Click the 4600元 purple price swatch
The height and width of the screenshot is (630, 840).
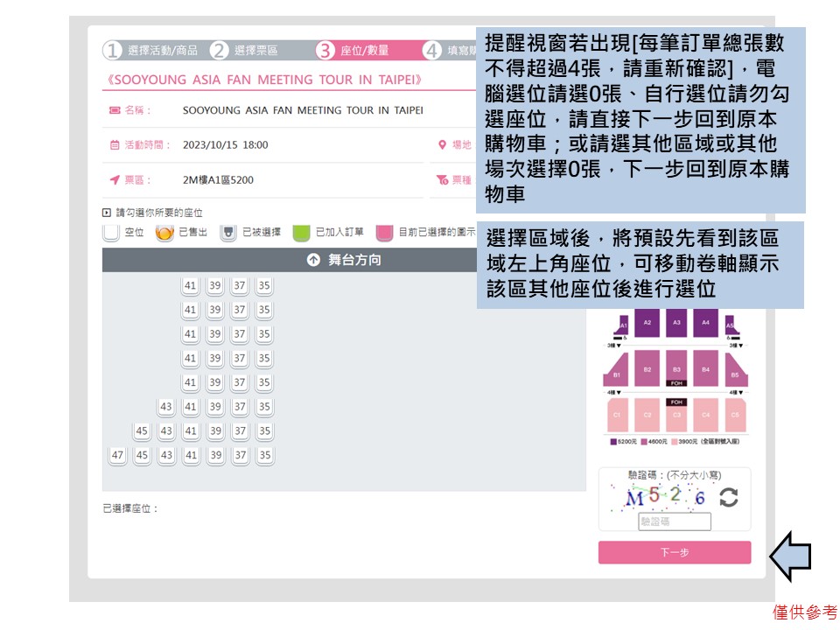click(645, 441)
